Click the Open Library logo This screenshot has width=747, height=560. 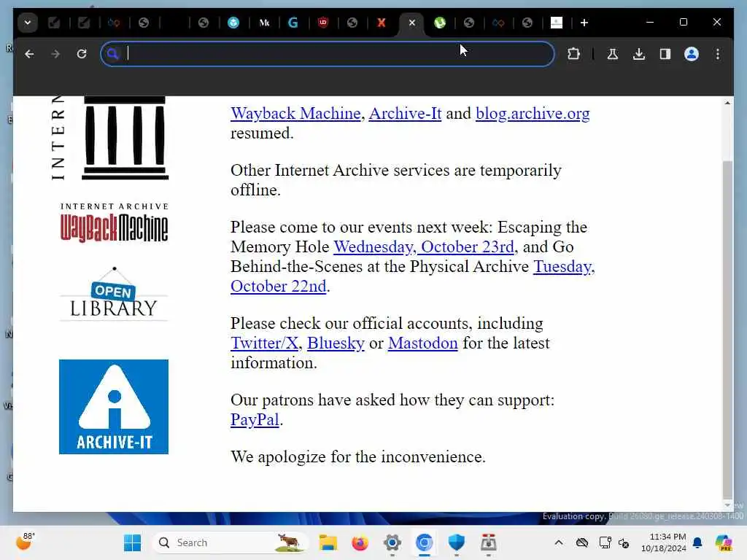[114, 295]
